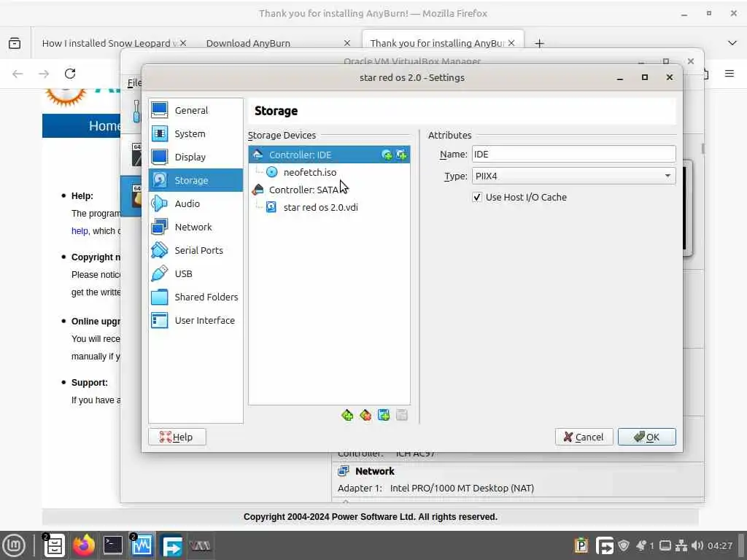747x560 pixels.
Task: Switch to Firefox from the taskbar
Action: click(x=84, y=545)
